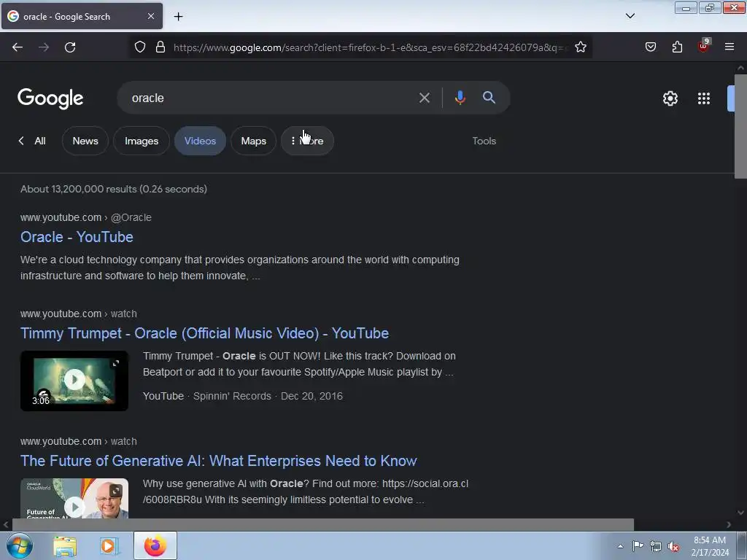Open the Oracle - YouTube result
This screenshot has width=747, height=560.
[x=77, y=237]
